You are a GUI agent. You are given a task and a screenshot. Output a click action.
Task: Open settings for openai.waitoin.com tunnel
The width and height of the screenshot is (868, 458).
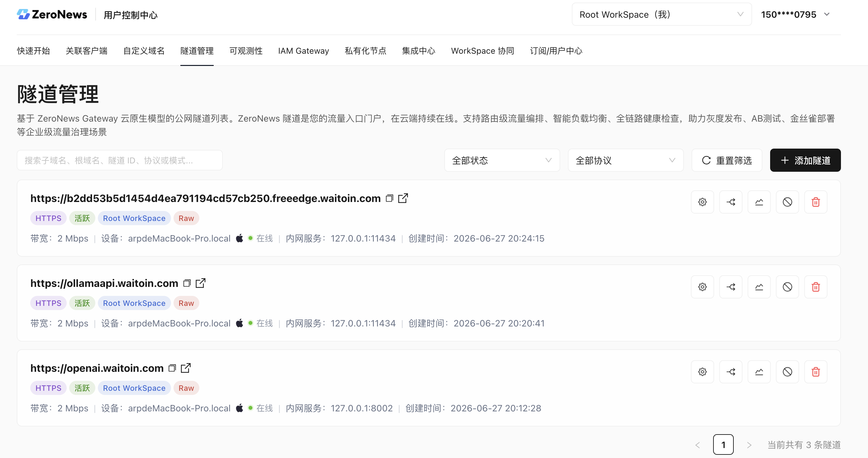(703, 371)
